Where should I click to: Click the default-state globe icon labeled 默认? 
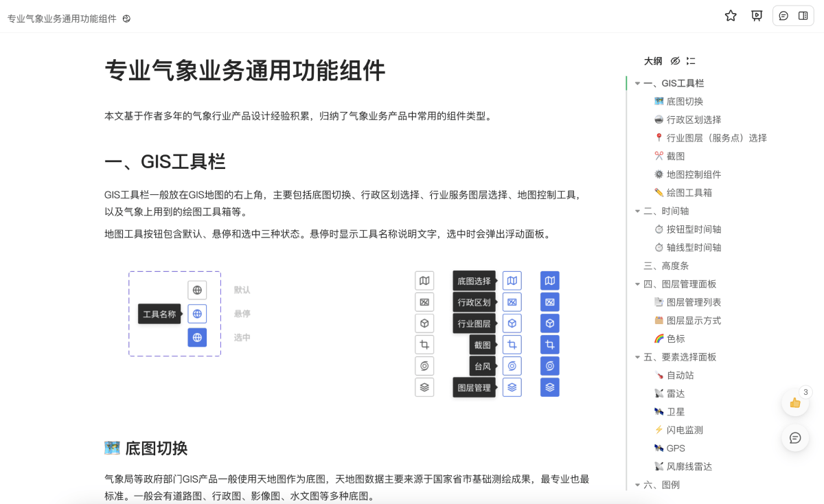point(197,290)
